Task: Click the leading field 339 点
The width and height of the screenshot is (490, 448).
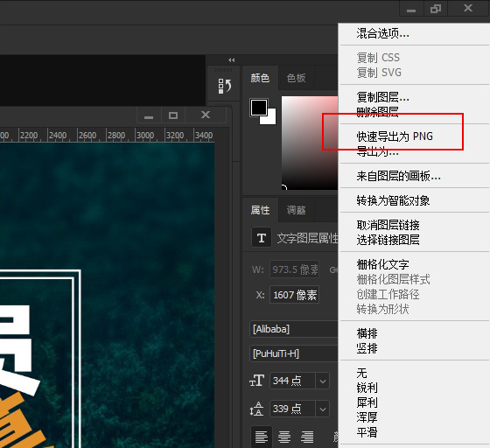Action: tap(293, 409)
